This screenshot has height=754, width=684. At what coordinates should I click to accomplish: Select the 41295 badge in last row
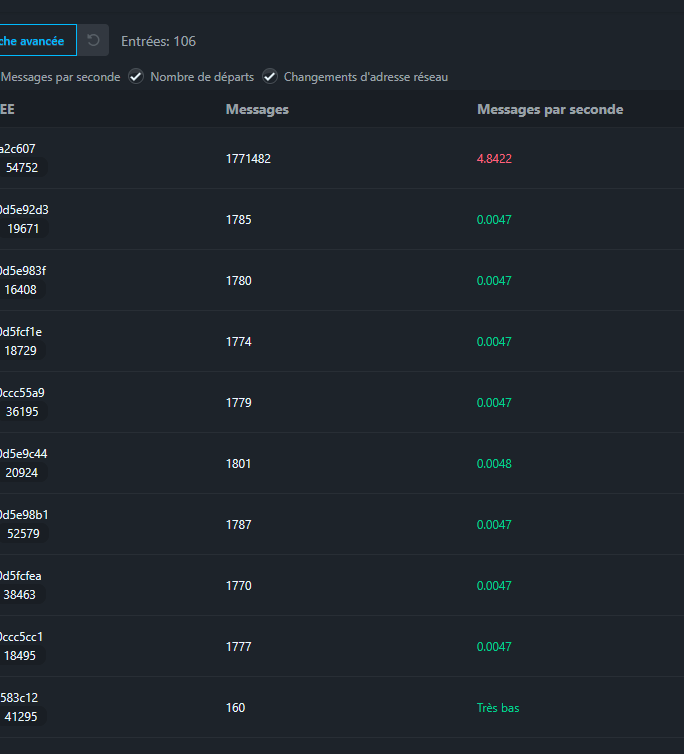point(22,717)
